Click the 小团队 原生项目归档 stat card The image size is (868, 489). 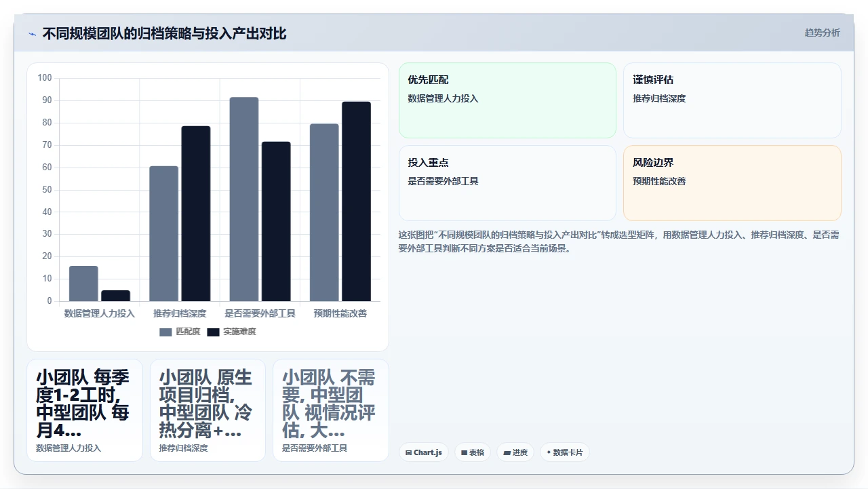click(x=208, y=410)
